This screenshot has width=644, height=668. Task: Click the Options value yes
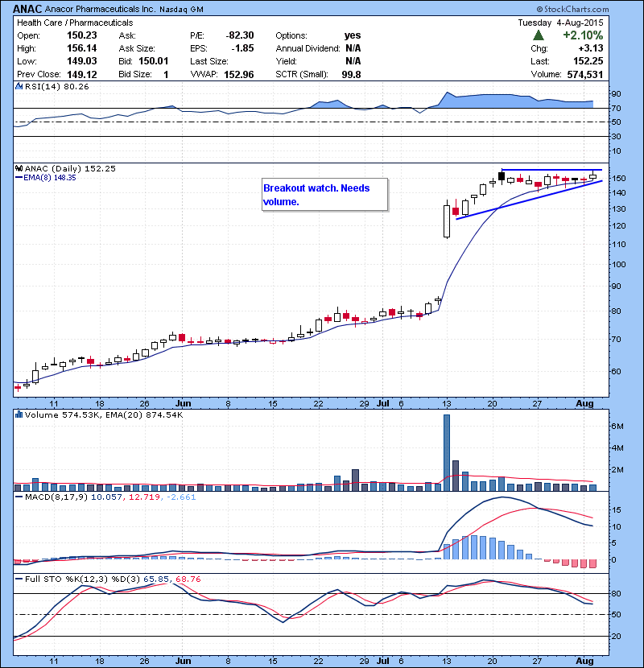tap(353, 35)
